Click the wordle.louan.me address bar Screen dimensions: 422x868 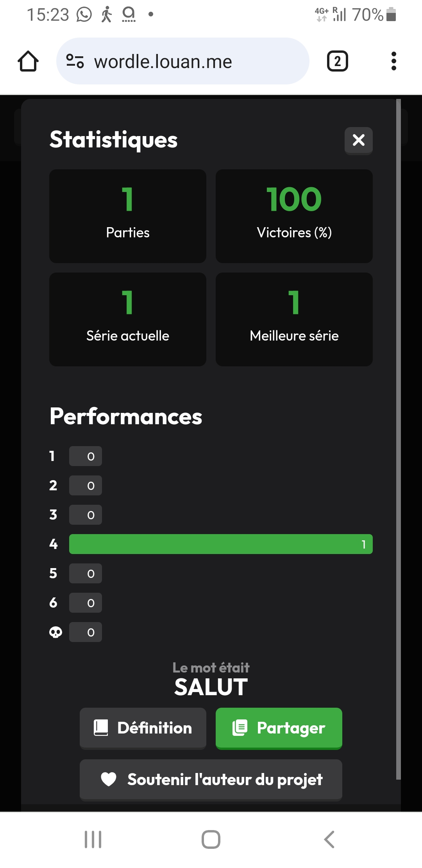(x=183, y=61)
